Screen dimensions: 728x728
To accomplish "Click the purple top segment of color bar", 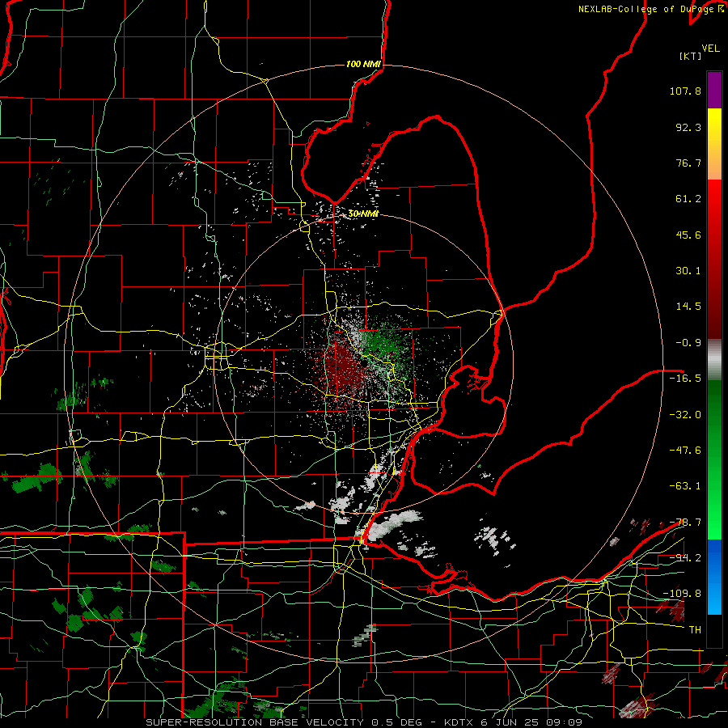I will [x=714, y=90].
